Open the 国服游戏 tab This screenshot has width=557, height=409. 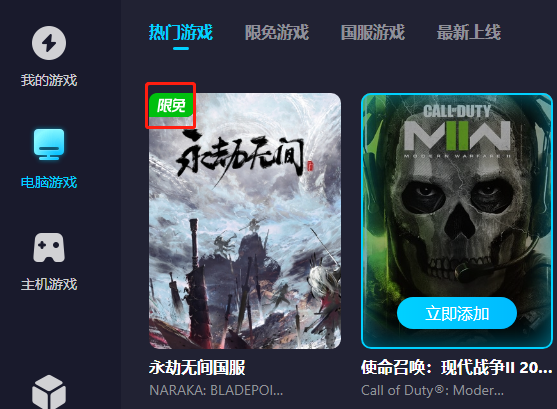point(373,32)
